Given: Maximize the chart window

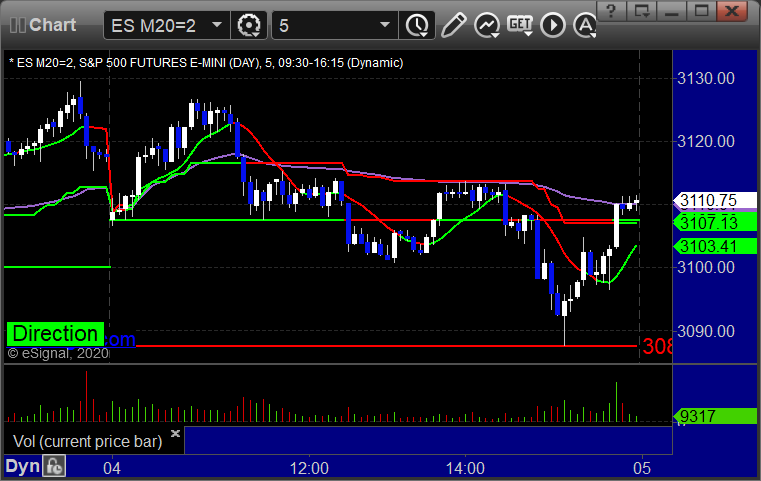Looking at the screenshot, I should click(702, 10).
